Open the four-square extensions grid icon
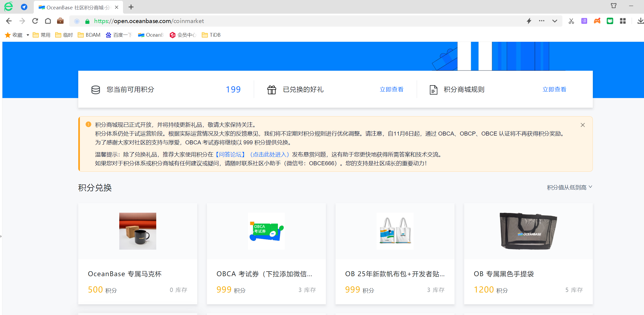Image resolution: width=644 pixels, height=315 pixels. click(x=623, y=21)
